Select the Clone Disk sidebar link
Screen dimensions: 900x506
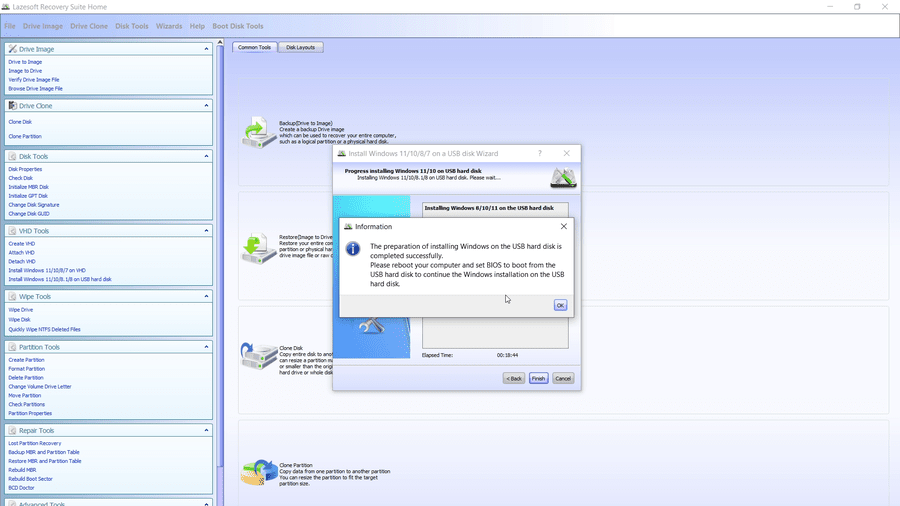click(20, 122)
